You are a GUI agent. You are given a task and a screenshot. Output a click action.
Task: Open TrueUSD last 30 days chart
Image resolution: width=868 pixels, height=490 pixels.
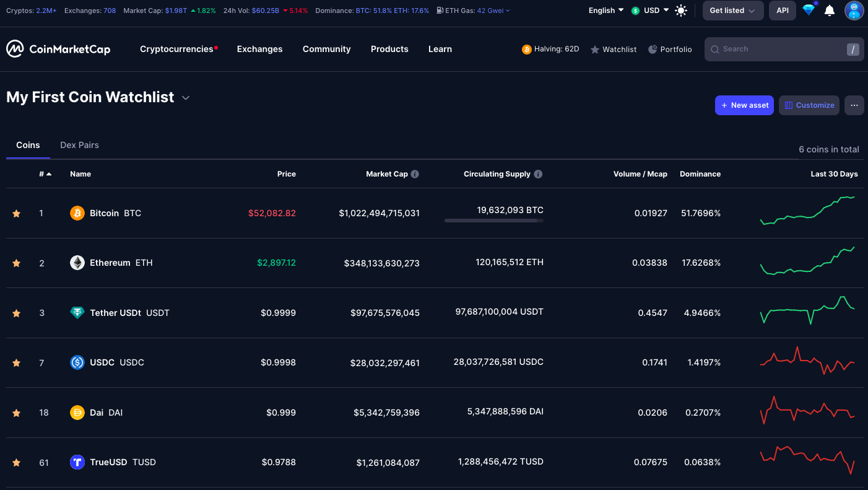point(807,460)
